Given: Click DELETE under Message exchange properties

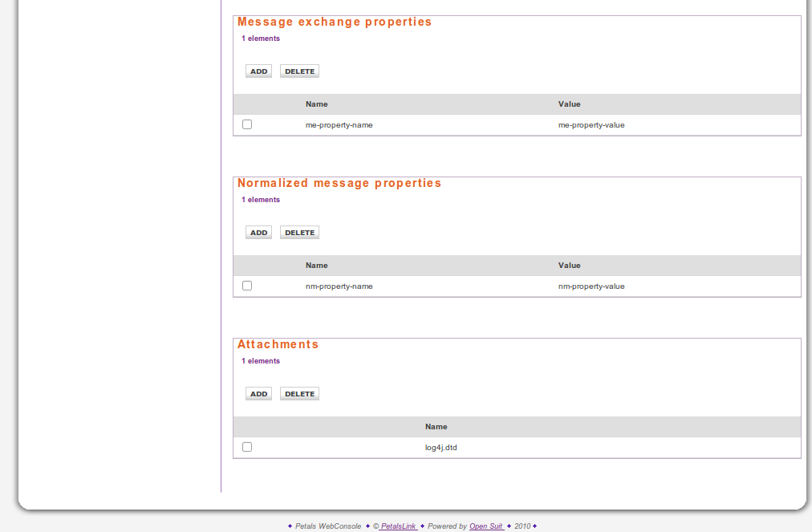Looking at the screenshot, I should [x=299, y=71].
